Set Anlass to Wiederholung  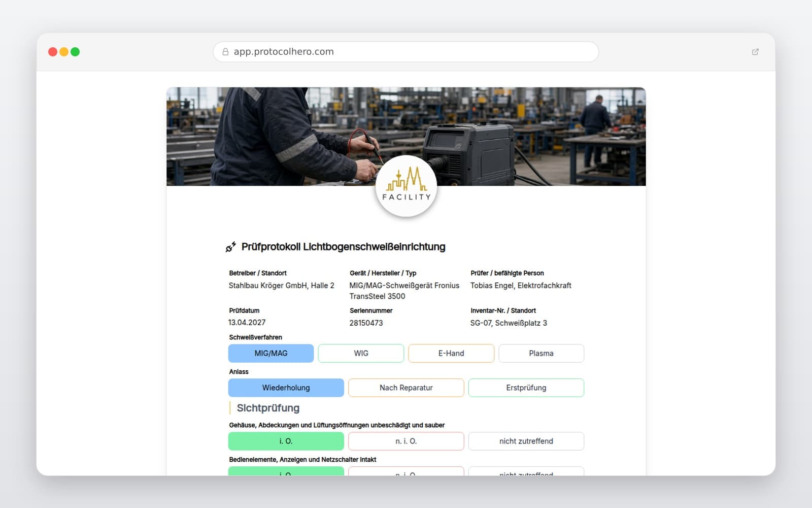286,388
